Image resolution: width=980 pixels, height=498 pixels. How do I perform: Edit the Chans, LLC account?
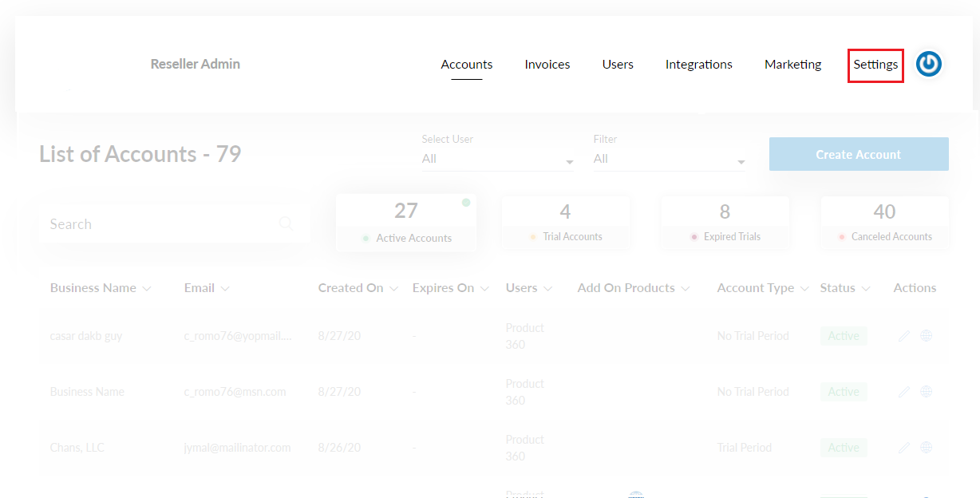pos(904,448)
